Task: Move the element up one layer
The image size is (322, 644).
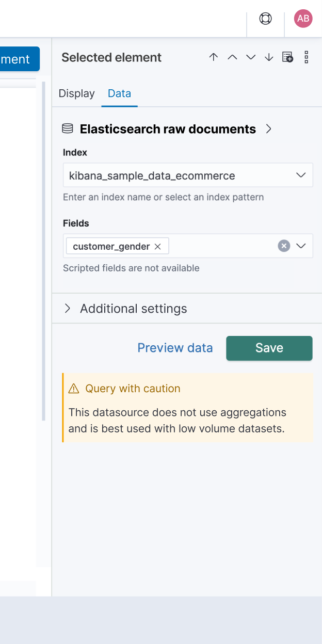Action: [x=232, y=57]
